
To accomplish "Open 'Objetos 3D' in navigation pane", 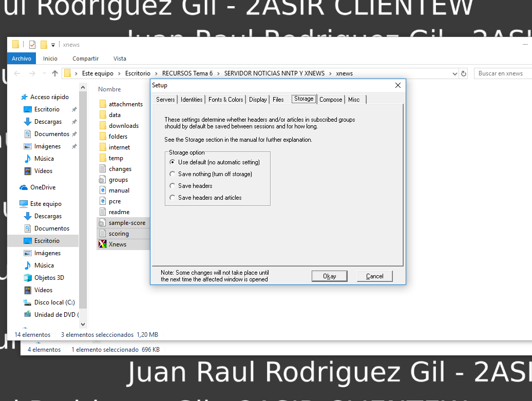I will click(x=49, y=277).
